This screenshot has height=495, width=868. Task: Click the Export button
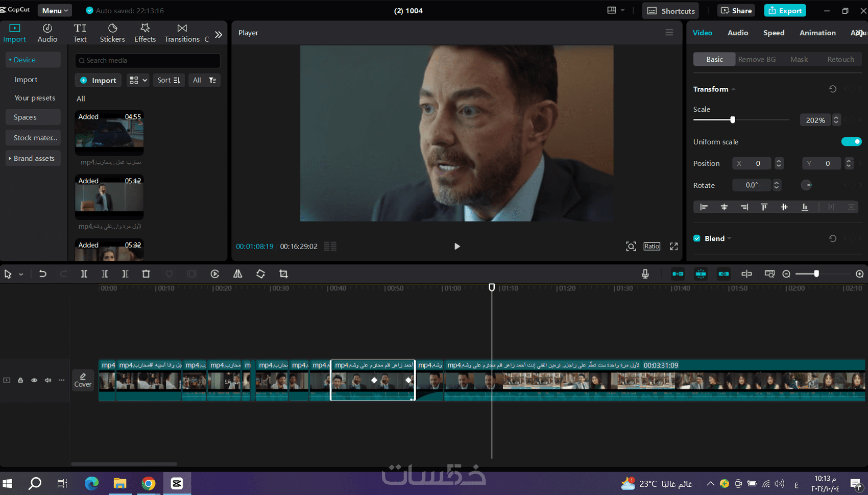[785, 11]
